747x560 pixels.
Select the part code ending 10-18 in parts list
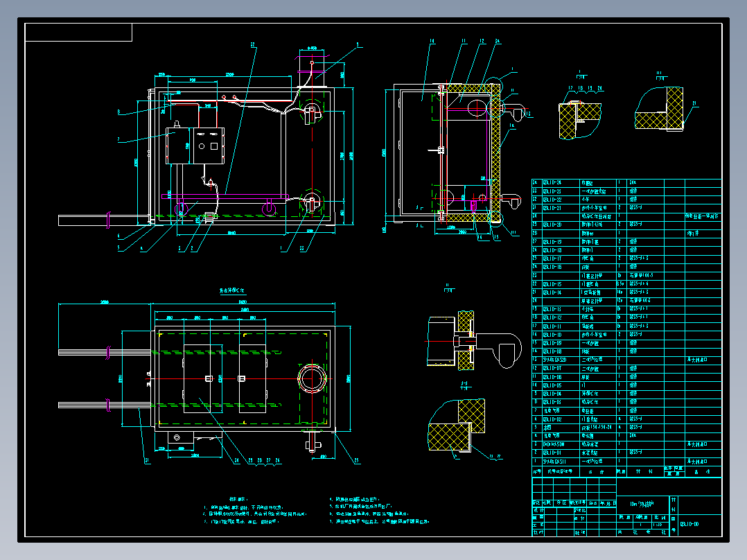click(x=552, y=250)
